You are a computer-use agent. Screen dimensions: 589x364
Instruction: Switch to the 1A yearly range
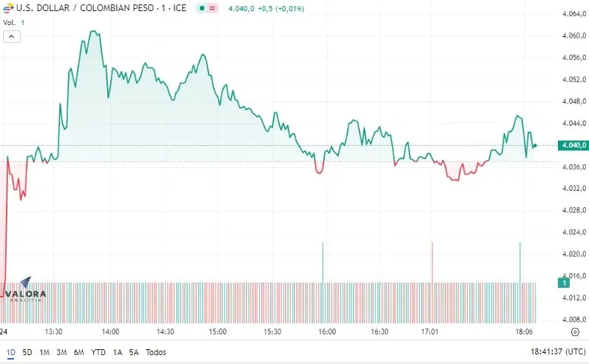(x=118, y=352)
